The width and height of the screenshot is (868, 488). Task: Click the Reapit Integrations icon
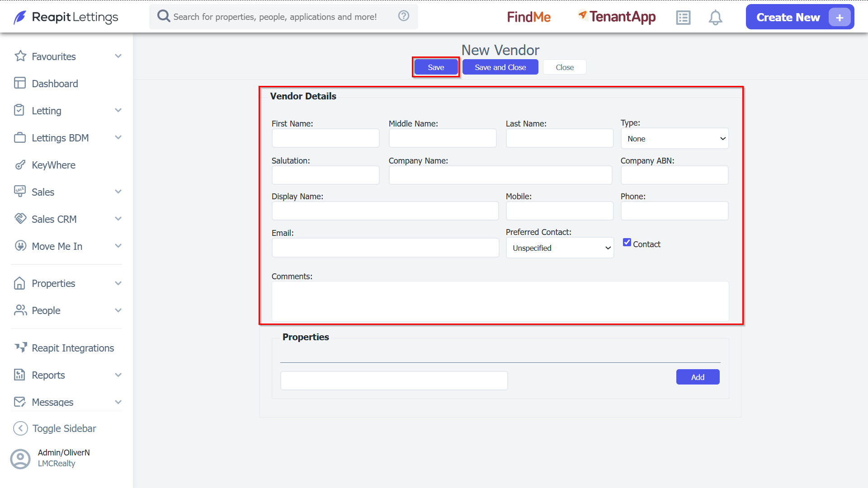click(20, 347)
